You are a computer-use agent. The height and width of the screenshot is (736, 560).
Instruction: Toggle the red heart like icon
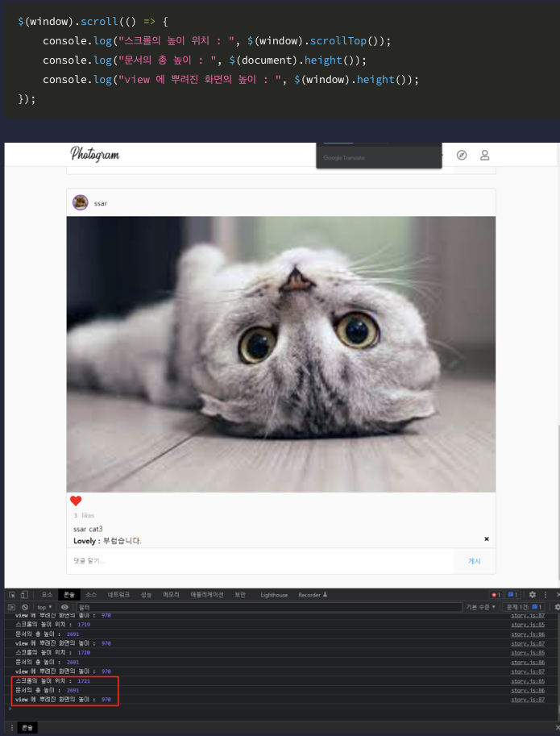(x=76, y=501)
